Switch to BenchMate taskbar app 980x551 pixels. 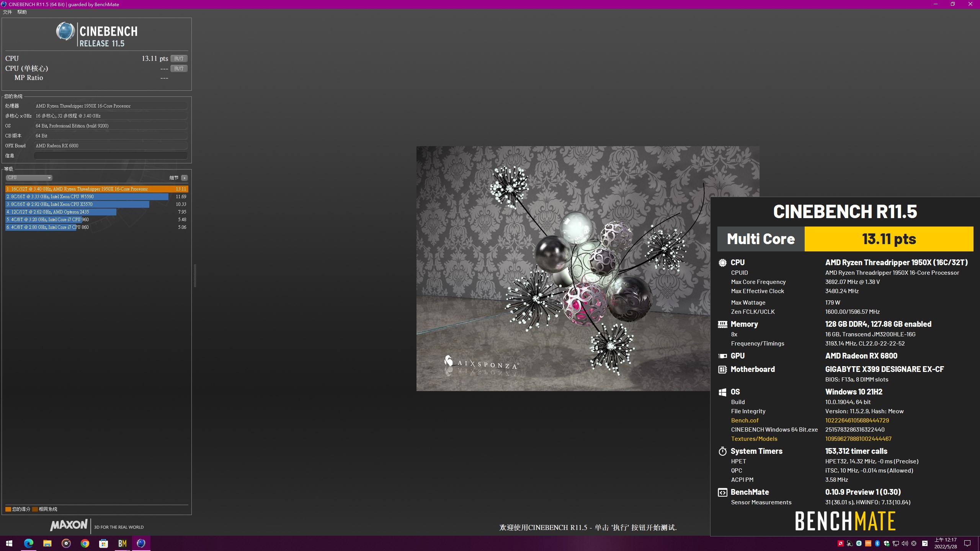click(122, 543)
